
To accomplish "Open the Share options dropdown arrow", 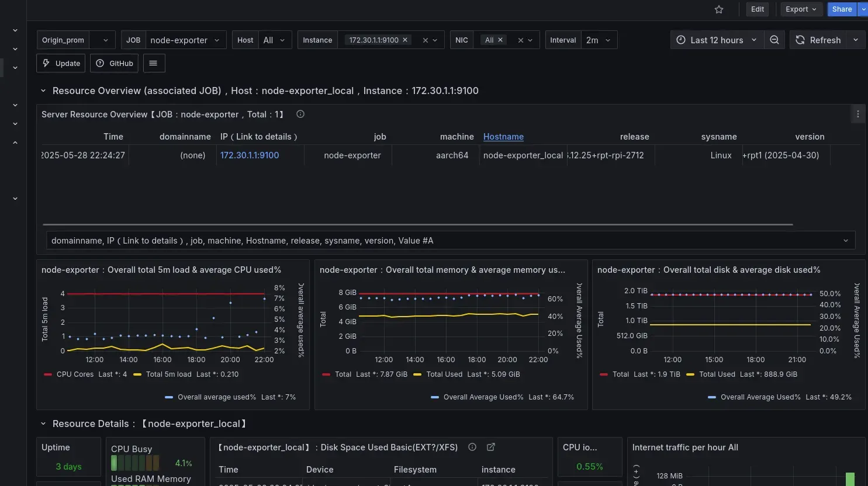I will (x=863, y=9).
